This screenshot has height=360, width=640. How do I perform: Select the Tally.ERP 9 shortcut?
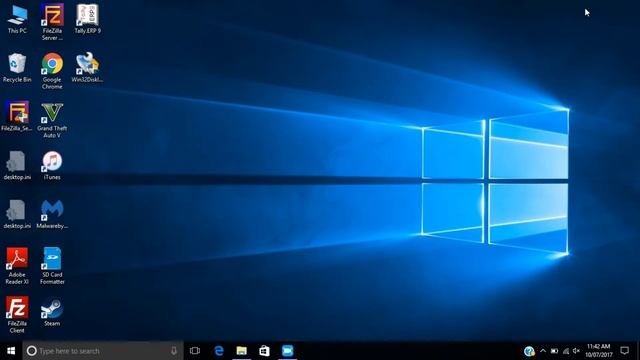pos(87,19)
